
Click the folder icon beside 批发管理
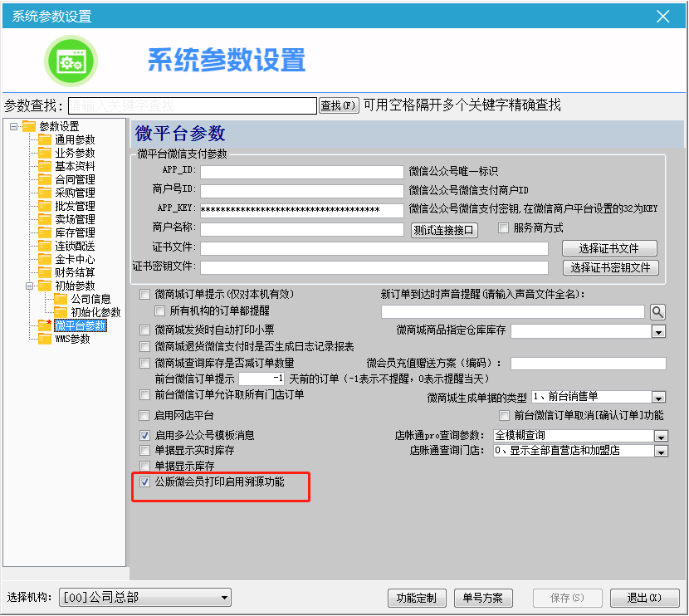(x=45, y=206)
